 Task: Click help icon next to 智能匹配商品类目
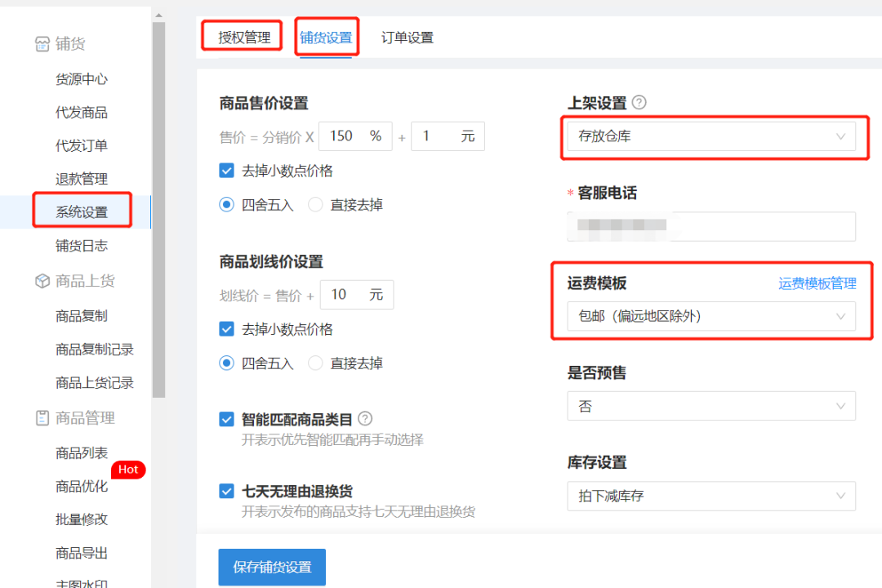pyautogui.click(x=365, y=419)
